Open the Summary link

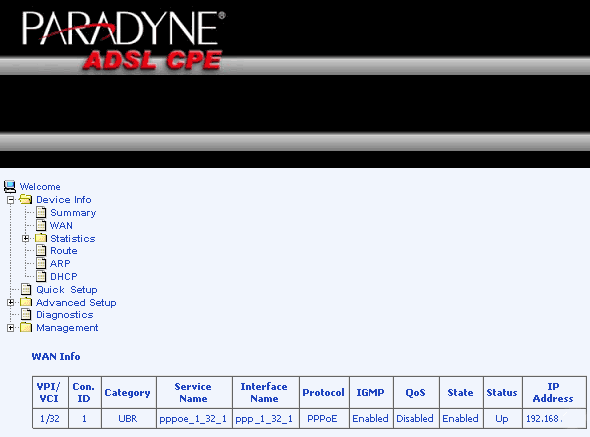pyautogui.click(x=73, y=213)
